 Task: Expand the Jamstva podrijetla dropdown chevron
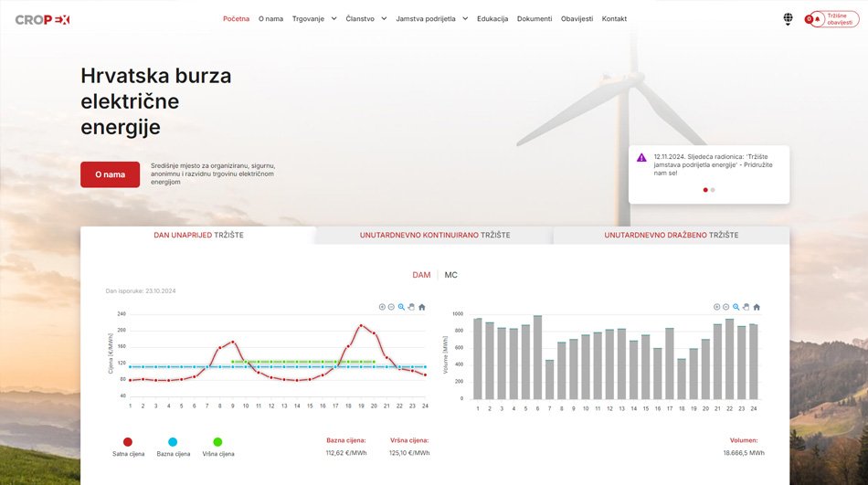(x=465, y=19)
